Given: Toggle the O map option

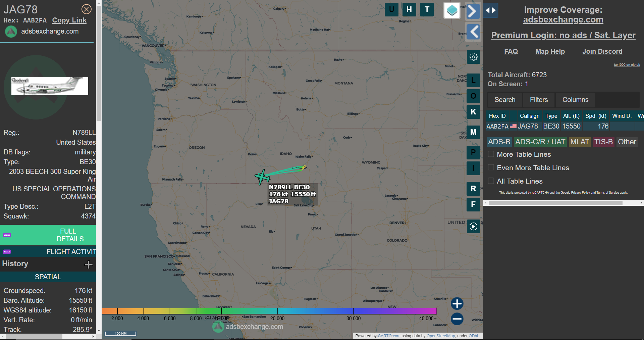Looking at the screenshot, I should tap(473, 96).
